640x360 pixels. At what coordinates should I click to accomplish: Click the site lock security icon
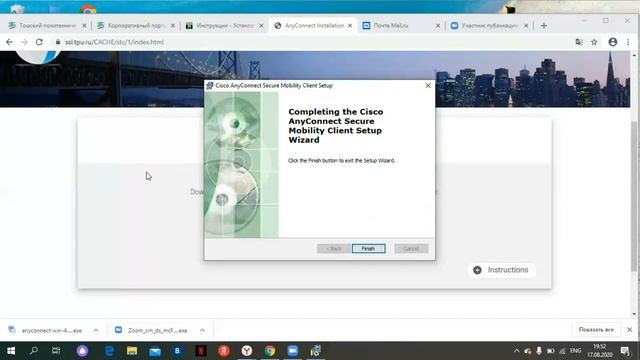(58, 42)
